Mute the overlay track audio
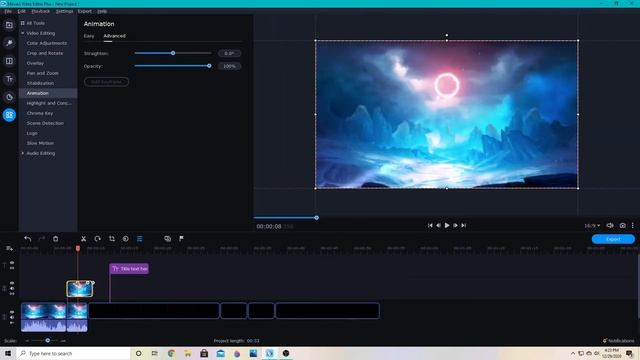 [x=12, y=288]
